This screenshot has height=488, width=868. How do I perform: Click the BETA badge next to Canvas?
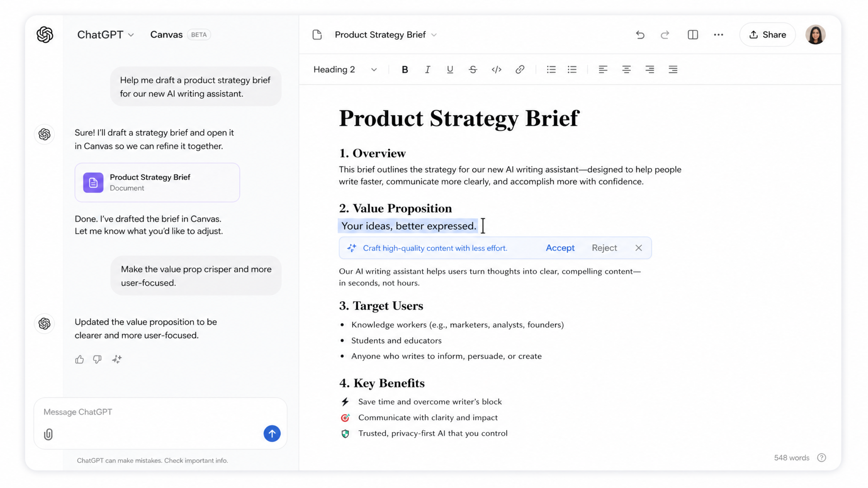pyautogui.click(x=199, y=35)
